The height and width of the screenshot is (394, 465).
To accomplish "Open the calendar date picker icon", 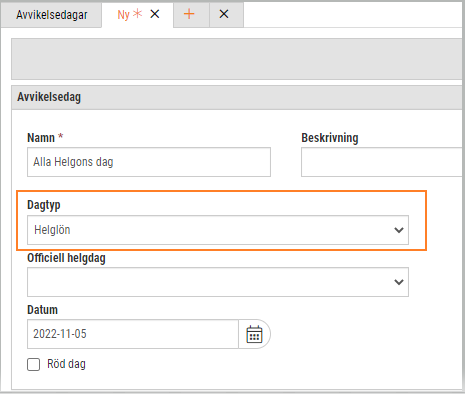I will (254, 334).
